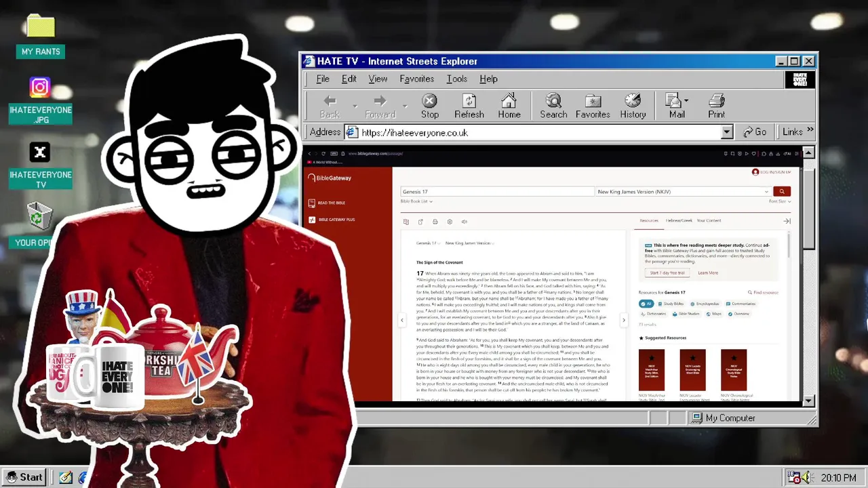
Task: Click the audio speaker icon above passage
Action: (465, 222)
